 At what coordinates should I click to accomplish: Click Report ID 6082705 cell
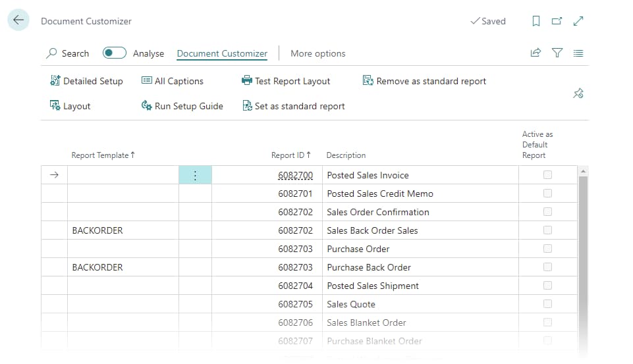pos(267,304)
